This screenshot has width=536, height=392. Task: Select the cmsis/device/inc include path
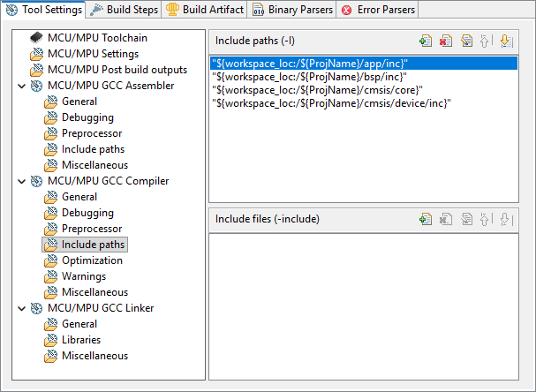point(332,103)
